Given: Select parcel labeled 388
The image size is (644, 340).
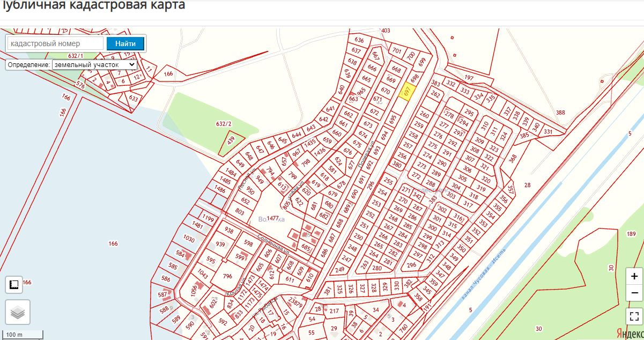Looking at the screenshot, I should (560, 113).
